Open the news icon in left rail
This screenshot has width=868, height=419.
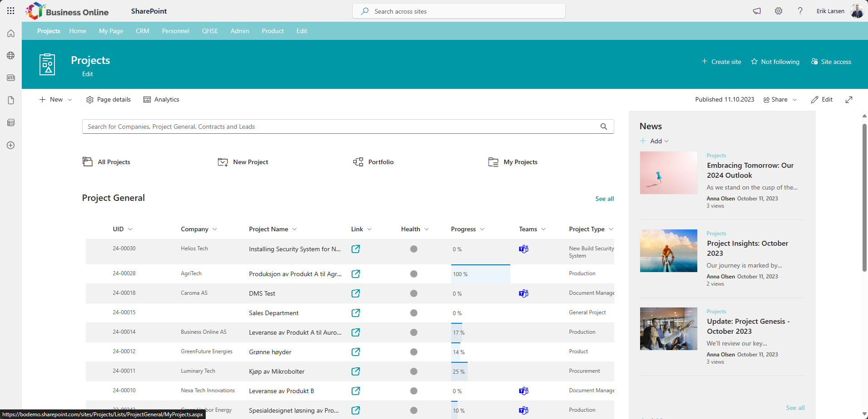click(x=11, y=78)
